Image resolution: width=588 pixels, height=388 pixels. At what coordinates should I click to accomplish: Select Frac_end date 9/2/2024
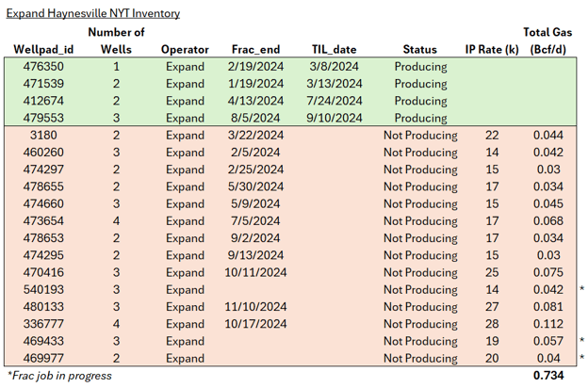tap(255, 238)
